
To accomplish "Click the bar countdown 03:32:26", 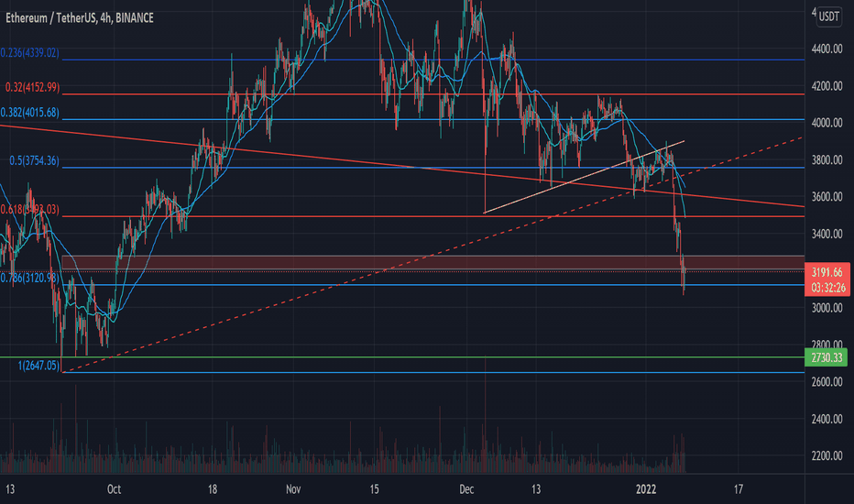I will tap(827, 287).
